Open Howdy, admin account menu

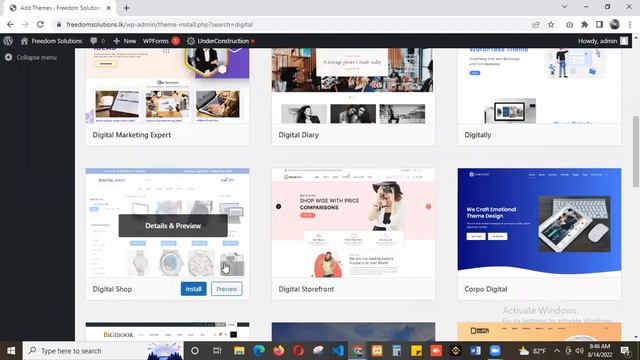(x=603, y=41)
